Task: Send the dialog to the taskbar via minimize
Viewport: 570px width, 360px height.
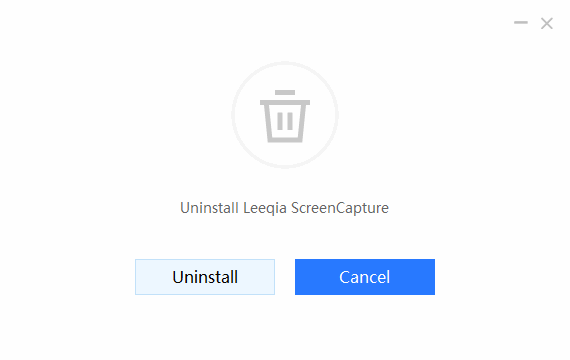Action: pos(521,23)
